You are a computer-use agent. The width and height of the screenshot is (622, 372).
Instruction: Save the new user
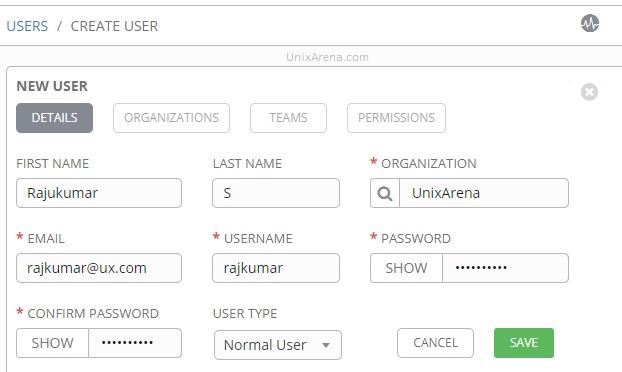(524, 343)
